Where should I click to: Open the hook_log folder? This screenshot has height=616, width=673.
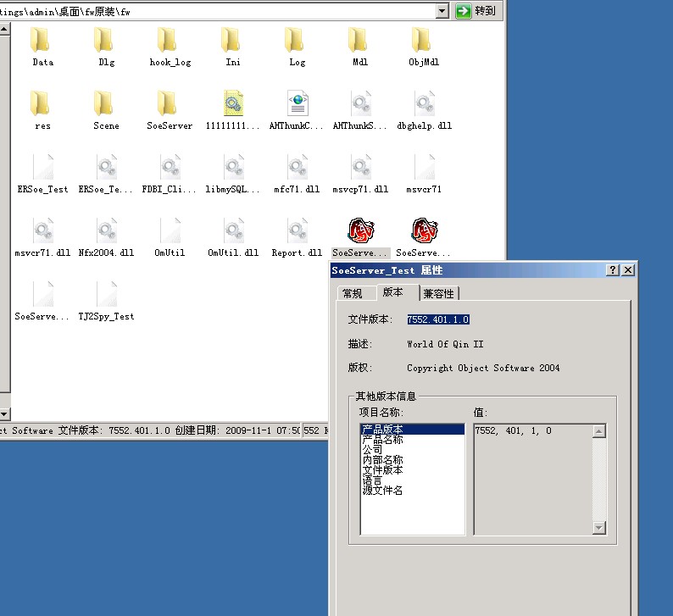click(170, 41)
